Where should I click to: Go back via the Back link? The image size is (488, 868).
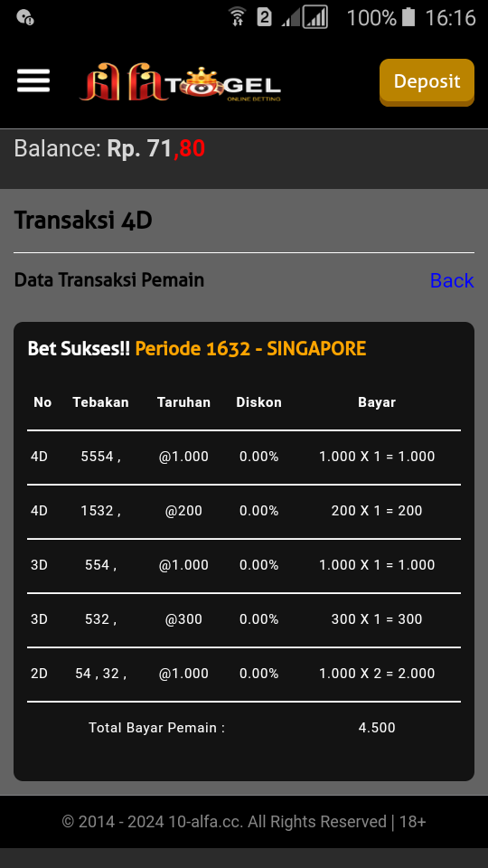pyautogui.click(x=452, y=280)
